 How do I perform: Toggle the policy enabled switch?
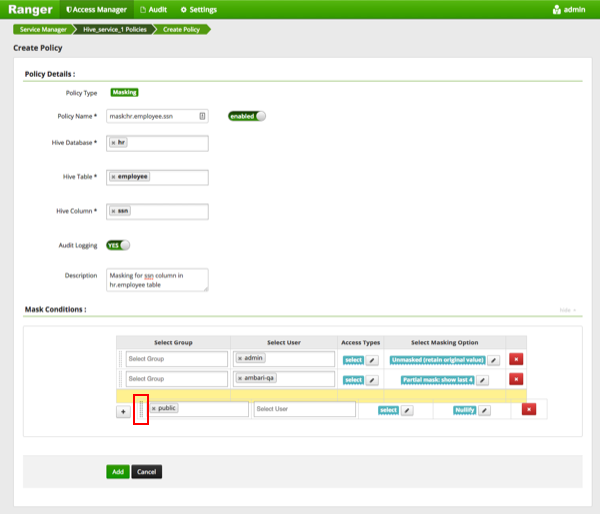click(247, 116)
